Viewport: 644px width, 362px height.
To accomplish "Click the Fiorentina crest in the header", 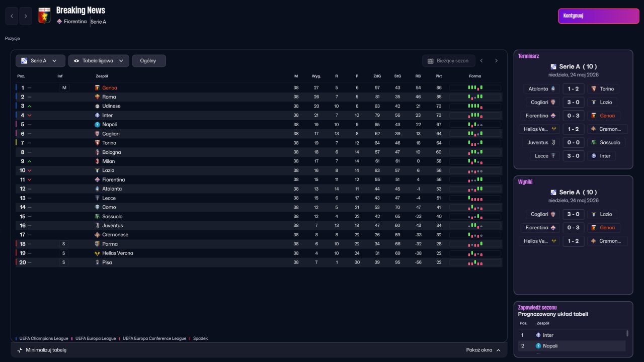I will pyautogui.click(x=59, y=22).
